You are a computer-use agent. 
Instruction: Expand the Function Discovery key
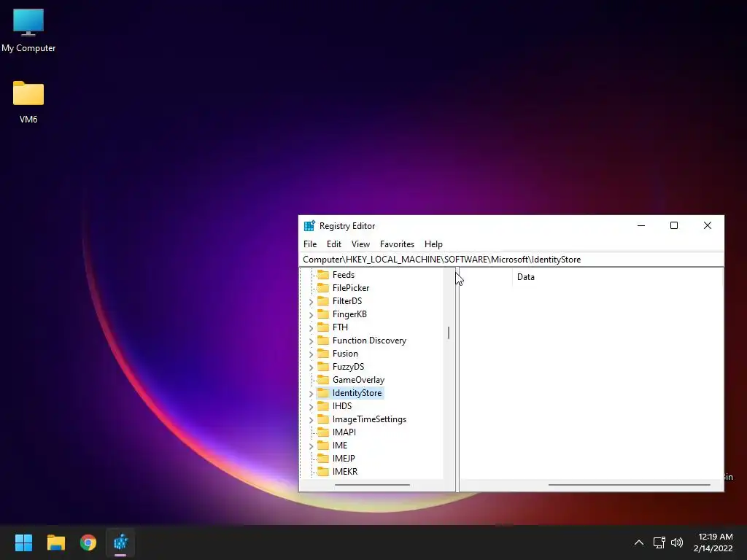coord(311,341)
